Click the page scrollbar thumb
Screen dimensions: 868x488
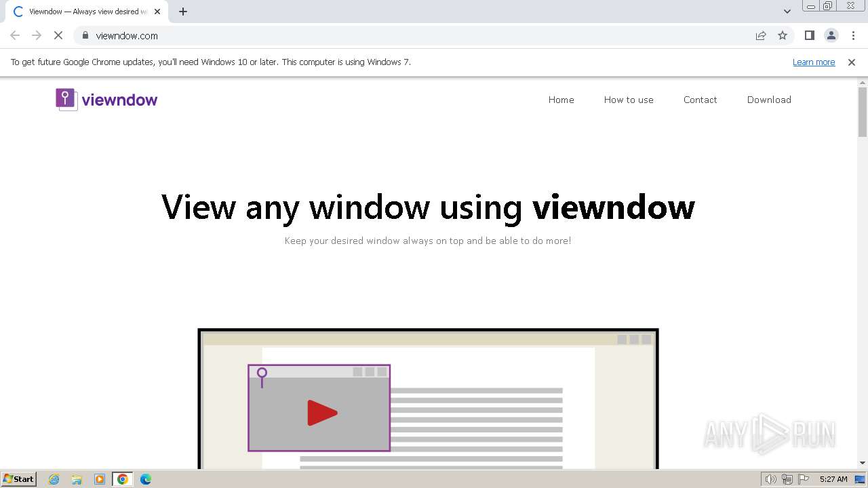point(863,112)
